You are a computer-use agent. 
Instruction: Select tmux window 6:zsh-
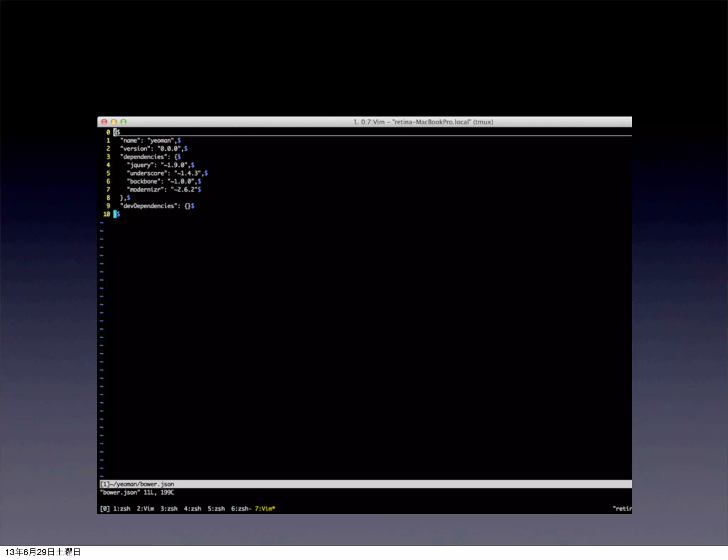[x=241, y=508]
